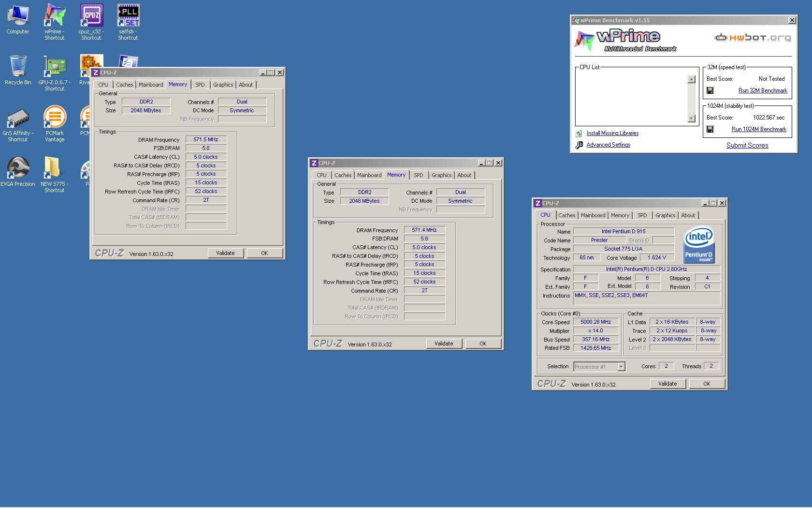This screenshot has height=508, width=812.
Task: Click Rated FSB 1428.65 MHz value
Action: coord(596,348)
